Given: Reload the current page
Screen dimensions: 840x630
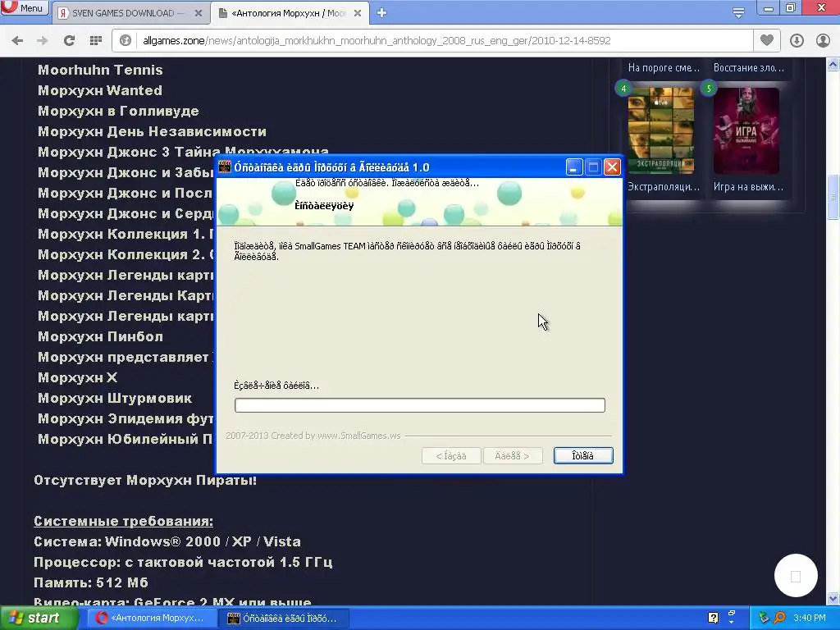Looking at the screenshot, I should point(69,41).
